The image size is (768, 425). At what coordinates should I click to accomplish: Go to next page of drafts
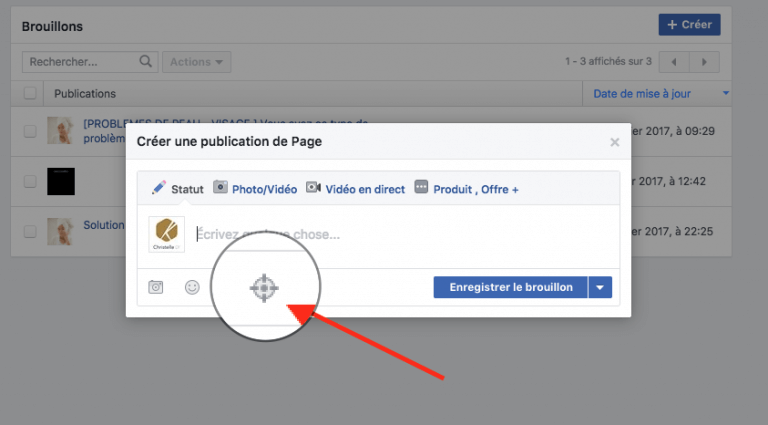click(705, 62)
